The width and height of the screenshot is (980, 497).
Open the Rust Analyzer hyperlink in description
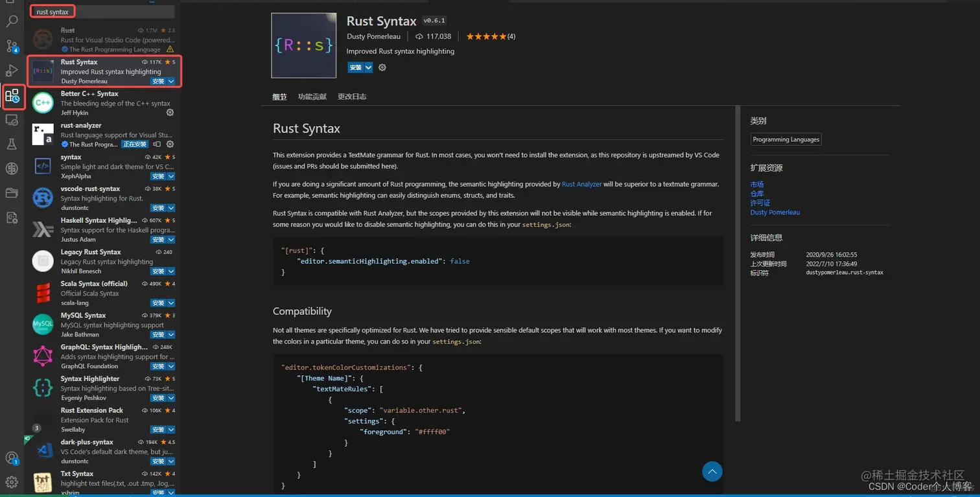582,184
